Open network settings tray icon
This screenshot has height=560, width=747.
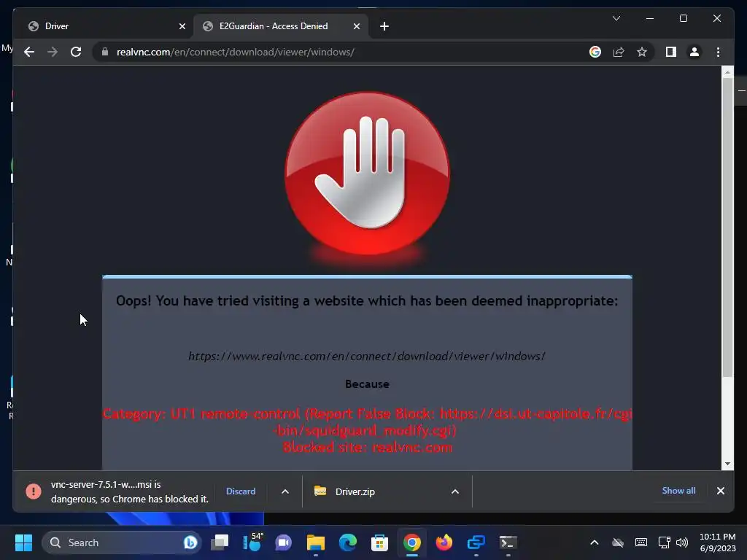[x=664, y=542]
